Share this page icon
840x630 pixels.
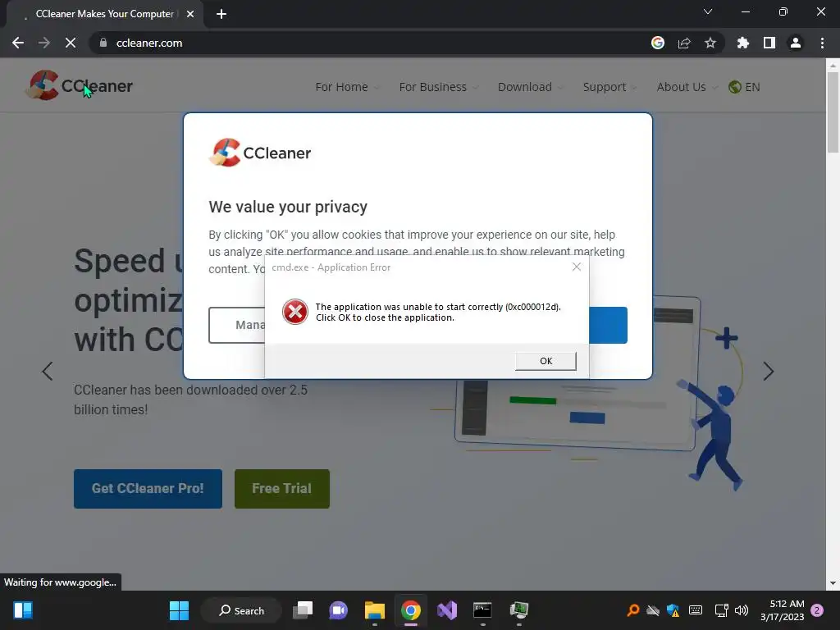tap(684, 43)
